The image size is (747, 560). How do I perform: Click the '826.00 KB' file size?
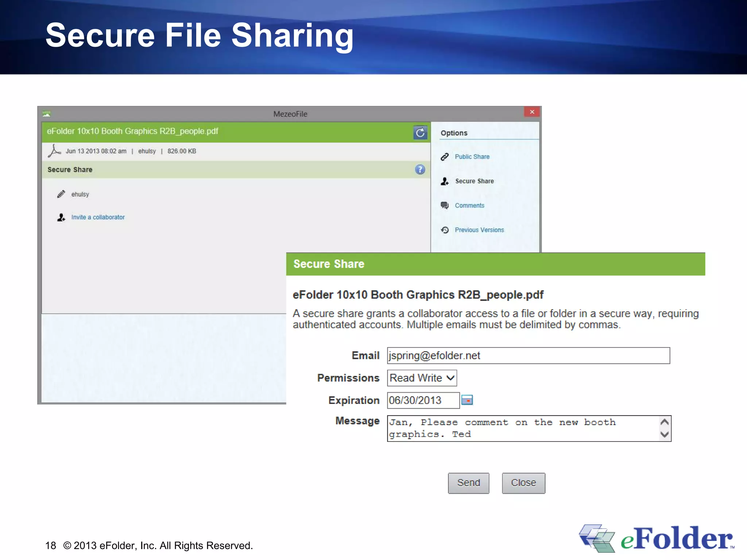[182, 151]
